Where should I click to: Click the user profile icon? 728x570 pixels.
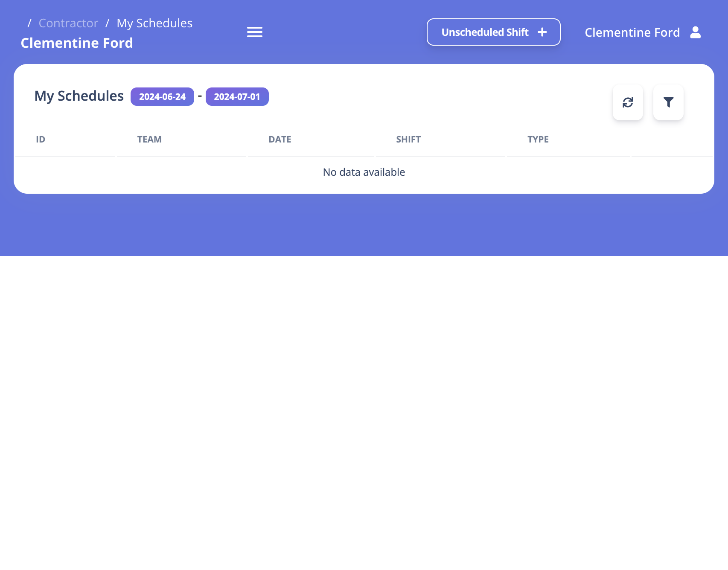coord(695,32)
